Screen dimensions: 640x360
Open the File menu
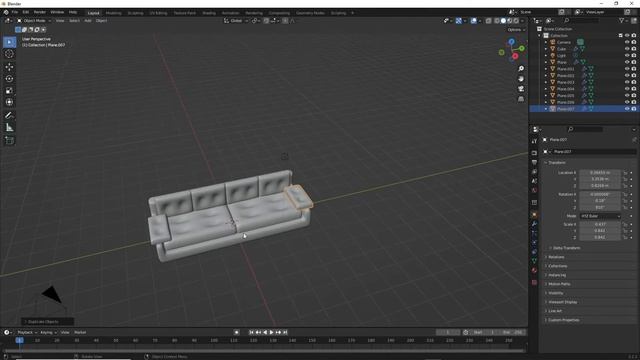(15, 12)
